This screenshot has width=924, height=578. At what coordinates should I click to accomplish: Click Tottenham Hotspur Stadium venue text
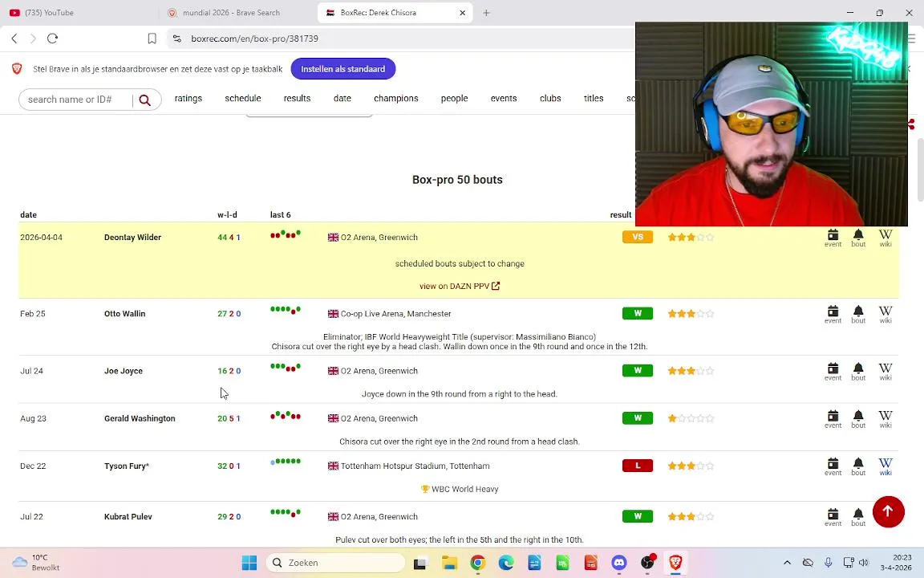pyautogui.click(x=415, y=466)
